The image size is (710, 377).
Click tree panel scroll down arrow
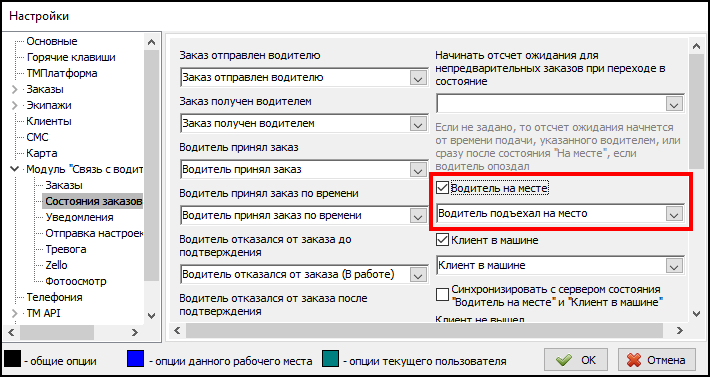(151, 315)
